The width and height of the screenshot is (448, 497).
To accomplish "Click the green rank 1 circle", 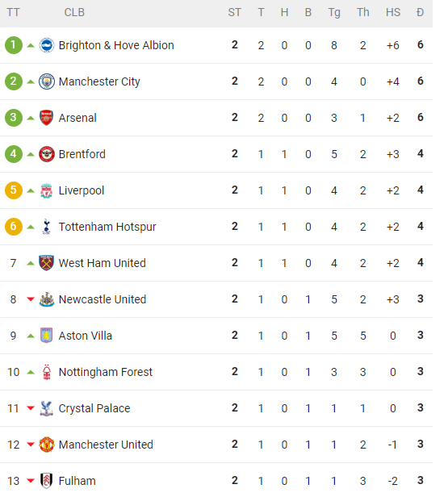I will [13, 45].
